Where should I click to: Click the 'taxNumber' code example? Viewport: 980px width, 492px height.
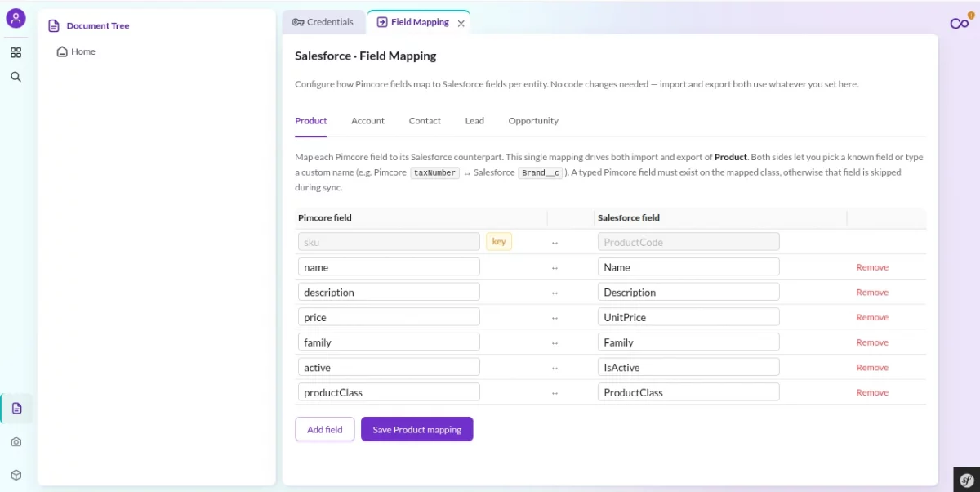pyautogui.click(x=434, y=173)
